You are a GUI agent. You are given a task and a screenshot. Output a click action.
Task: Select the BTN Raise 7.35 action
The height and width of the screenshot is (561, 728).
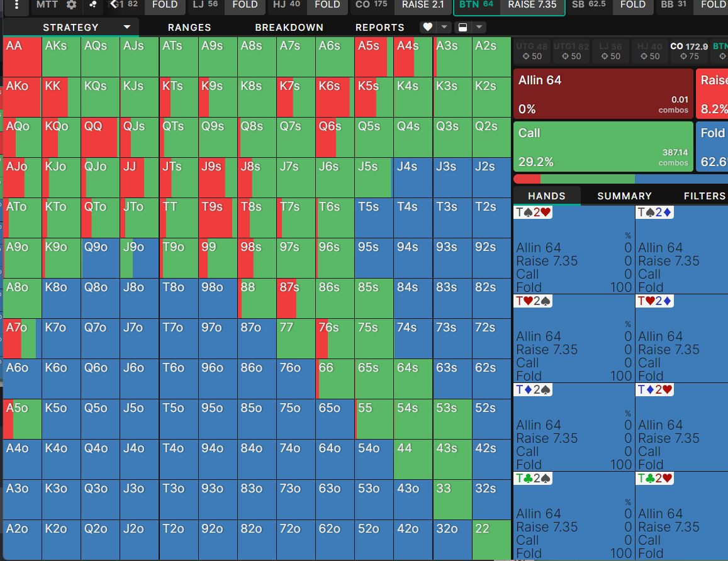(532, 5)
